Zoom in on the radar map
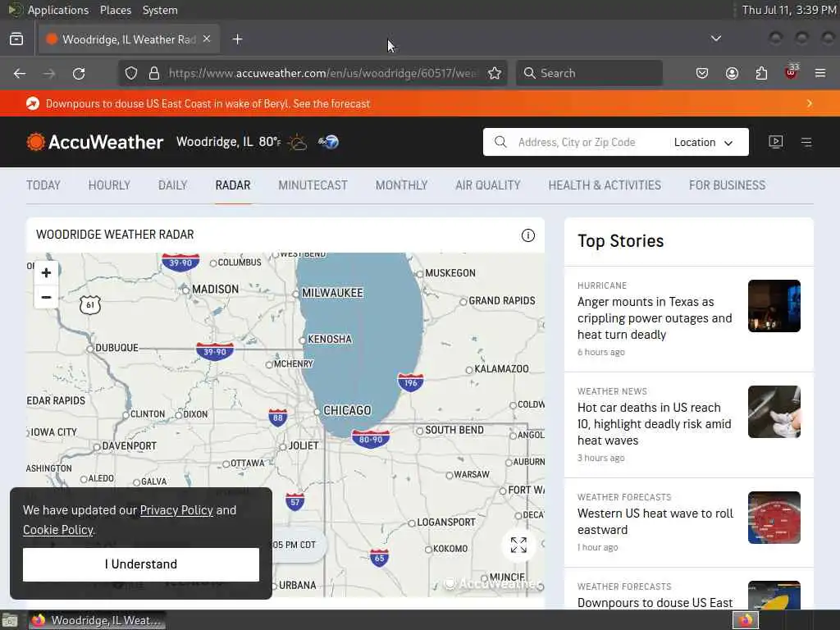The image size is (840, 630). coord(46,272)
